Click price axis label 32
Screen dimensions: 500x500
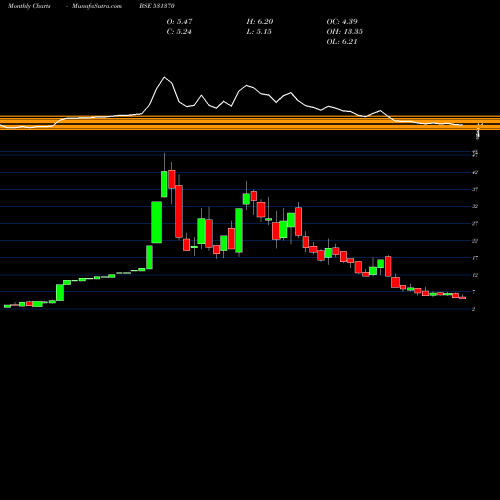[x=475, y=207]
